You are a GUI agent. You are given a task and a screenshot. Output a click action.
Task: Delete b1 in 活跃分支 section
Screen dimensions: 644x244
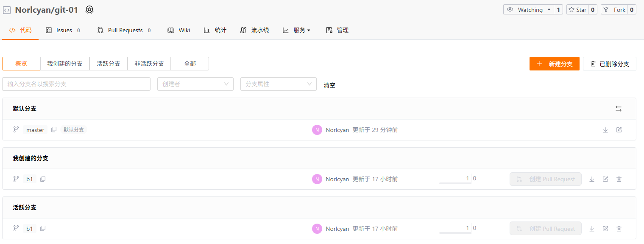pos(619,229)
